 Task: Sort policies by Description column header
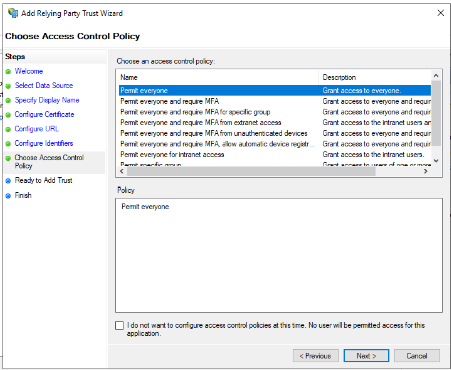(x=375, y=77)
